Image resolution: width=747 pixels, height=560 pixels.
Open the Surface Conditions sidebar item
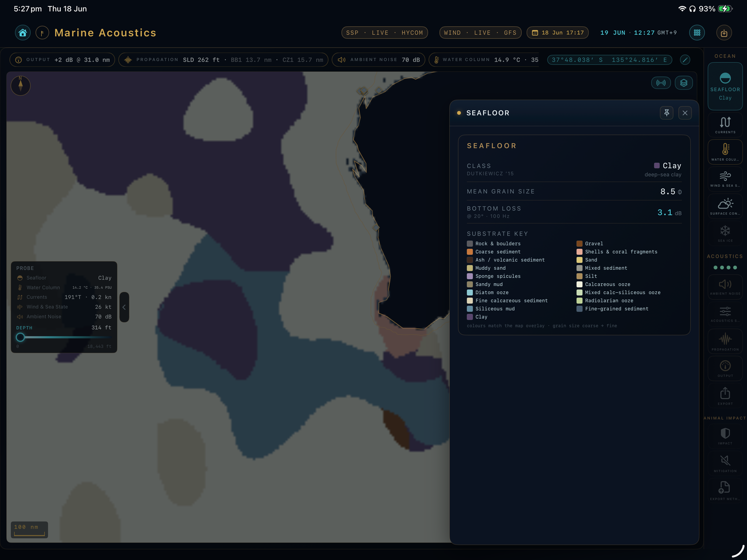[725, 206]
